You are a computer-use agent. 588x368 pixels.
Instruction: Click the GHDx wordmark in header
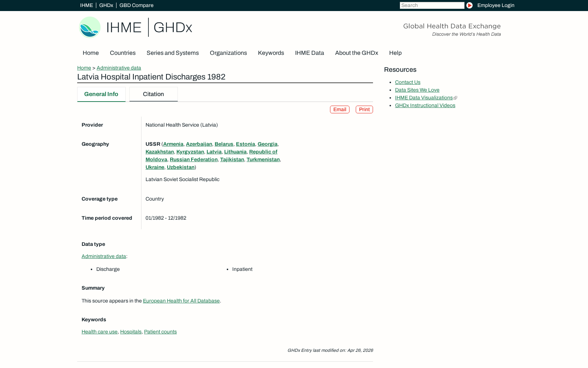pyautogui.click(x=173, y=28)
